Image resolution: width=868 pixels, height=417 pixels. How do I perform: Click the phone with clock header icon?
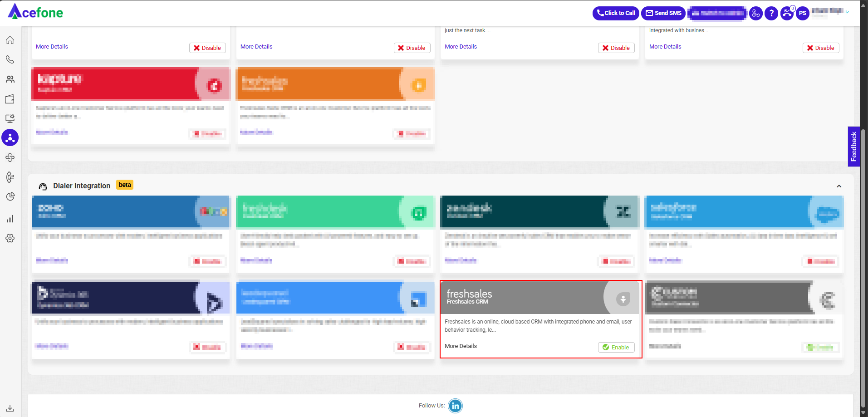755,13
